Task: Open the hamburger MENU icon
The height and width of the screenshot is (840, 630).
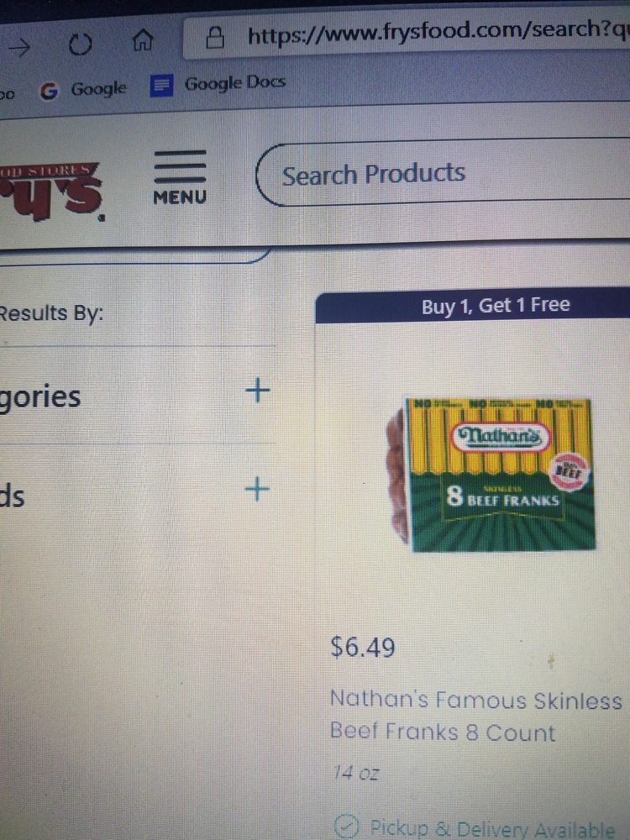Action: pyautogui.click(x=180, y=177)
